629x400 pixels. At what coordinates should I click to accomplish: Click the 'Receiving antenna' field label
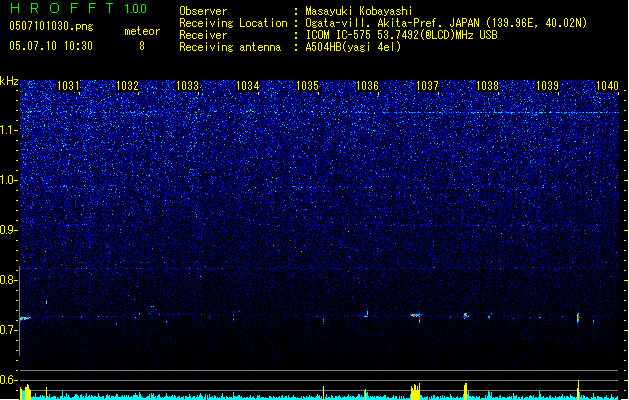(x=230, y=47)
